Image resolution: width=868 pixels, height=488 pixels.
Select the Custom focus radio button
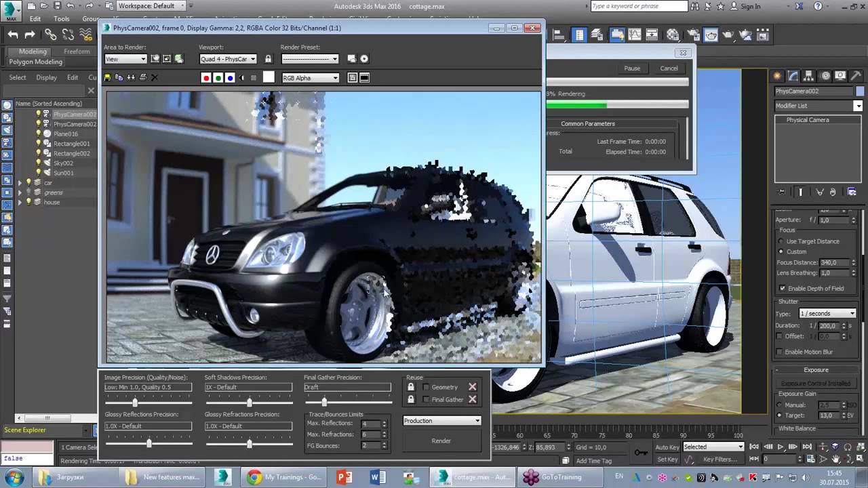[781, 251]
